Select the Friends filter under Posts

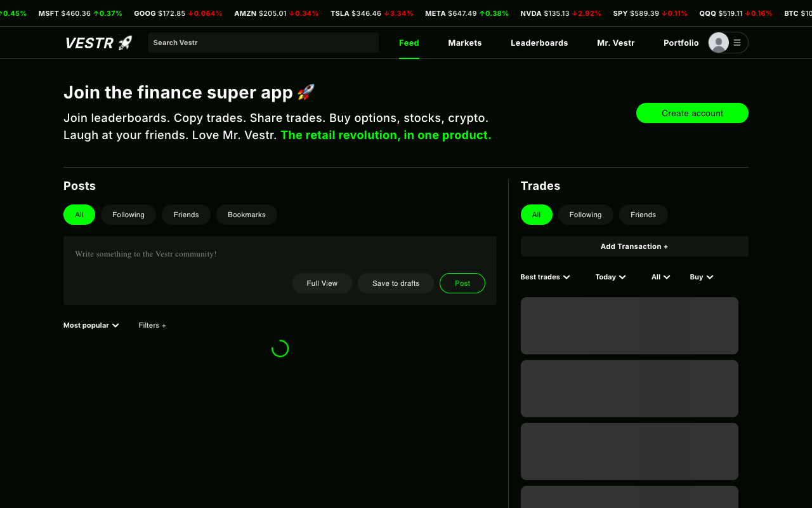point(187,215)
